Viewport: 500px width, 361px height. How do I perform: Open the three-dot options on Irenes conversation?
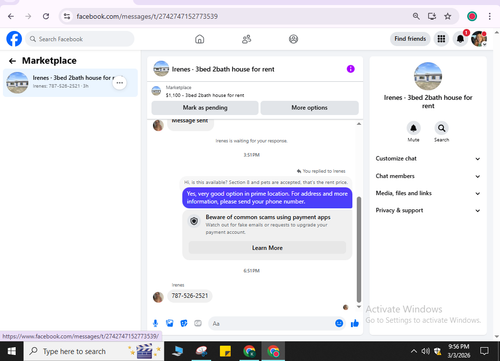(x=120, y=83)
